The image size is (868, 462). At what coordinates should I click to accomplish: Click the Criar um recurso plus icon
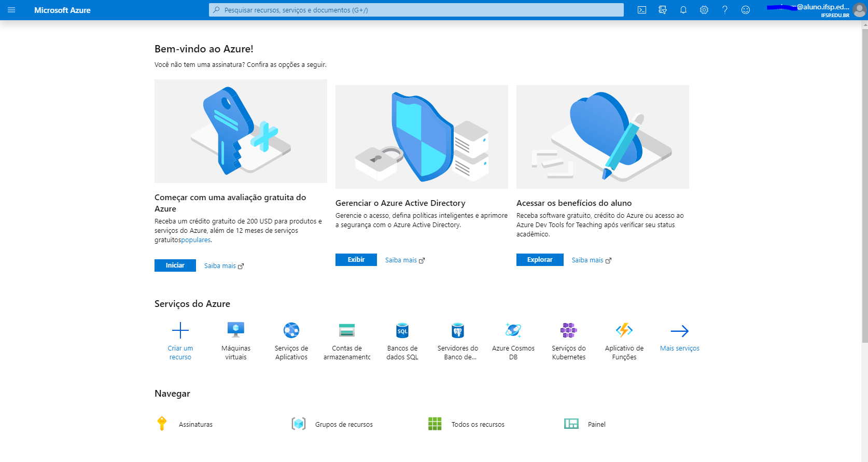coord(180,330)
